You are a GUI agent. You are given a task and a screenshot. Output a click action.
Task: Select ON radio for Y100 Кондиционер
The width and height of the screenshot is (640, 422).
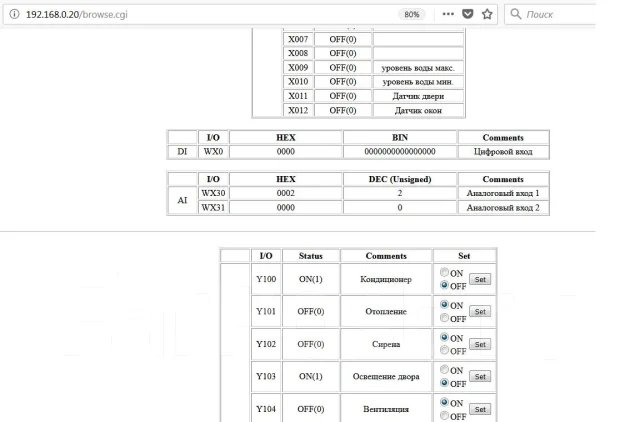[444, 272]
